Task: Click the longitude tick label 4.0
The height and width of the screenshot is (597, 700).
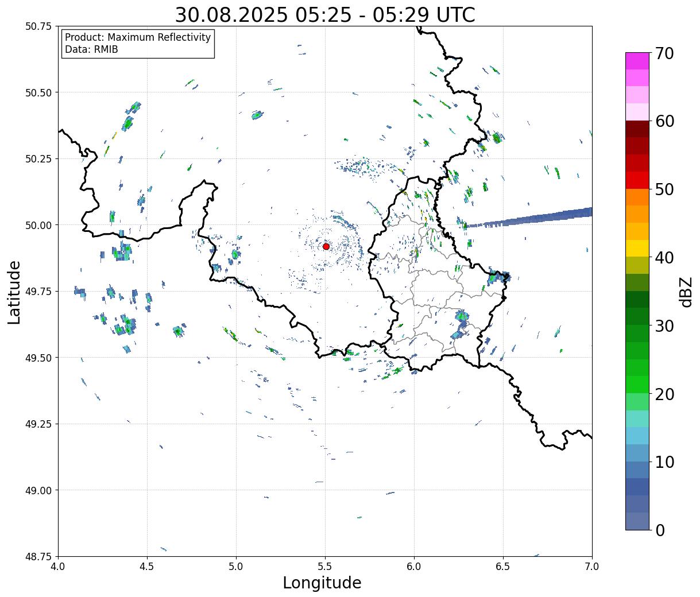Action: (x=58, y=567)
